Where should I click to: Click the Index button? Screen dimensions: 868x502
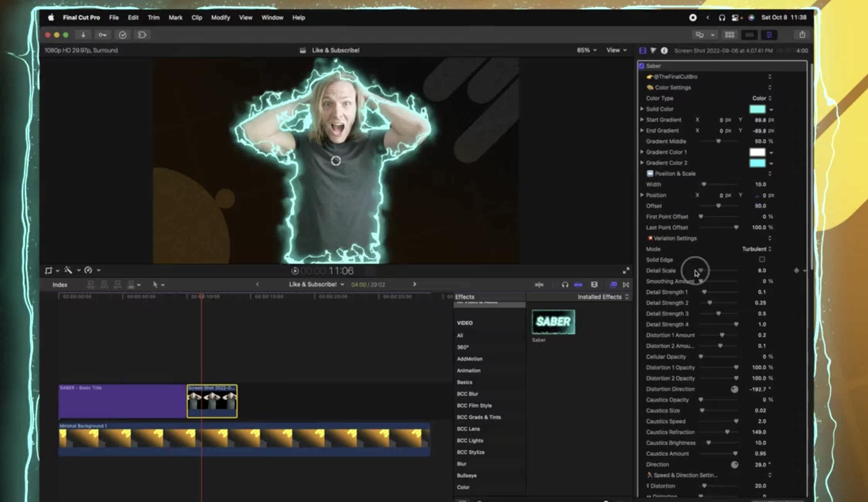(60, 285)
